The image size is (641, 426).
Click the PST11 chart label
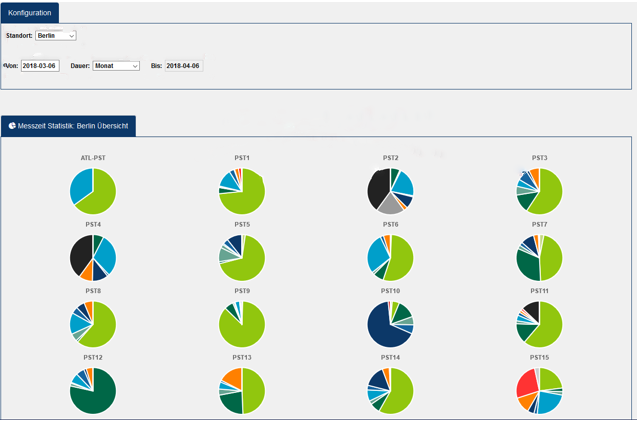click(x=539, y=291)
